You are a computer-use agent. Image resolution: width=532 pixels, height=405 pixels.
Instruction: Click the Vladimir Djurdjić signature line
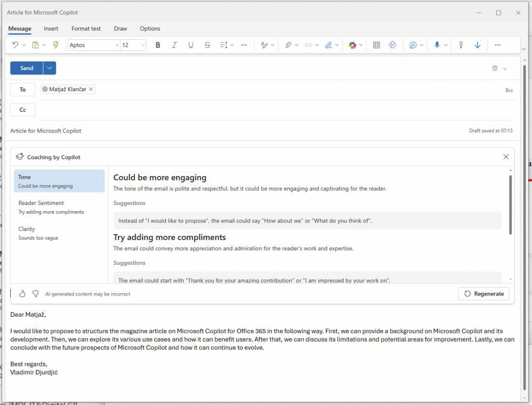click(34, 373)
